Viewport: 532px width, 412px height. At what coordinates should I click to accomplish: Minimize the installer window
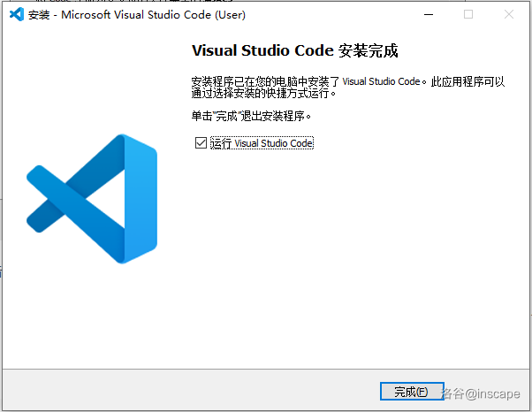coord(428,14)
